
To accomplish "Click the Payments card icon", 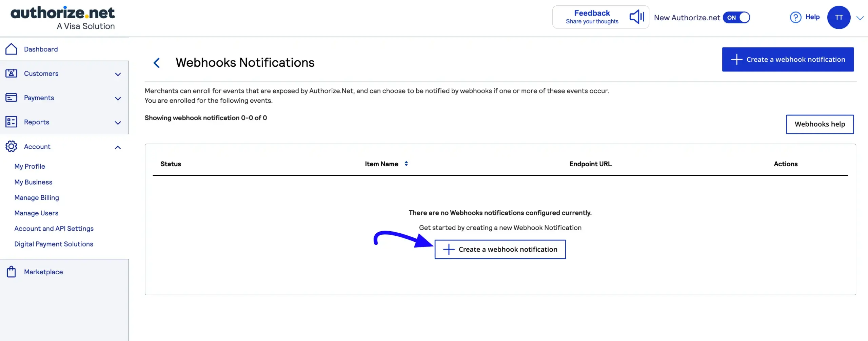I will point(11,98).
